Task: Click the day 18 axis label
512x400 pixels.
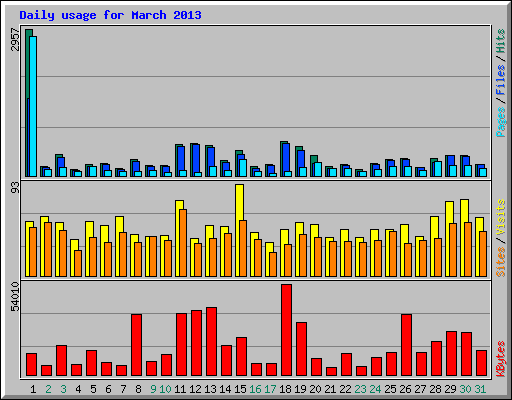Action: (285, 389)
